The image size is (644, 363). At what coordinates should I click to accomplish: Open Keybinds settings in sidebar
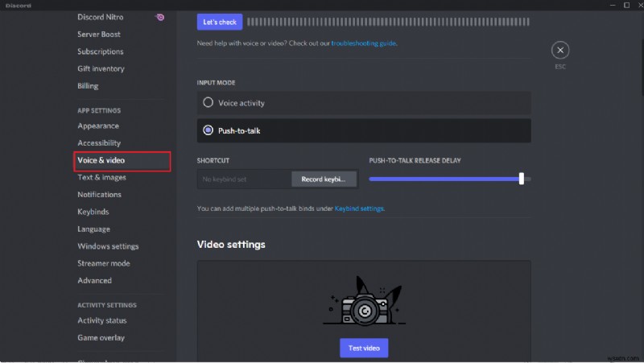click(93, 212)
